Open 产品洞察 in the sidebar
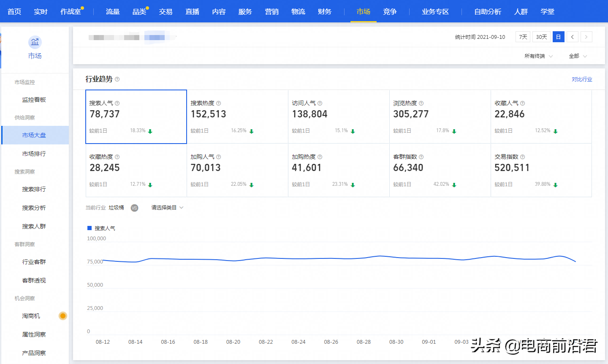 click(x=34, y=353)
